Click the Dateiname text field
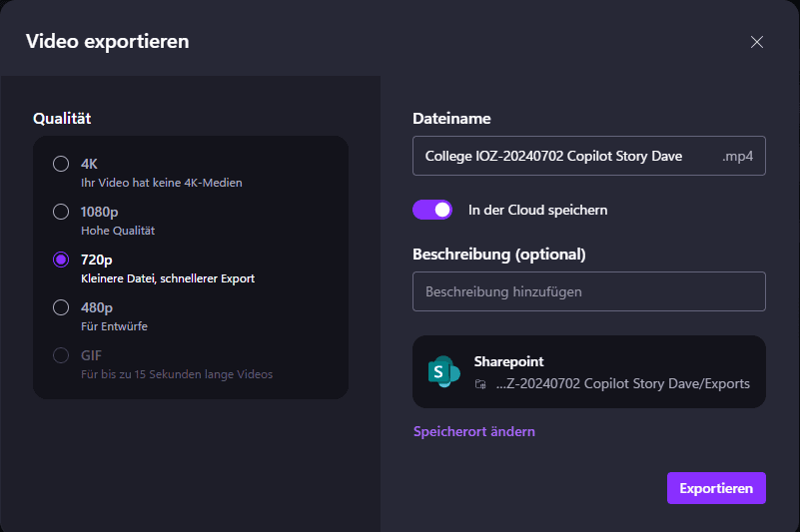 pos(559,157)
